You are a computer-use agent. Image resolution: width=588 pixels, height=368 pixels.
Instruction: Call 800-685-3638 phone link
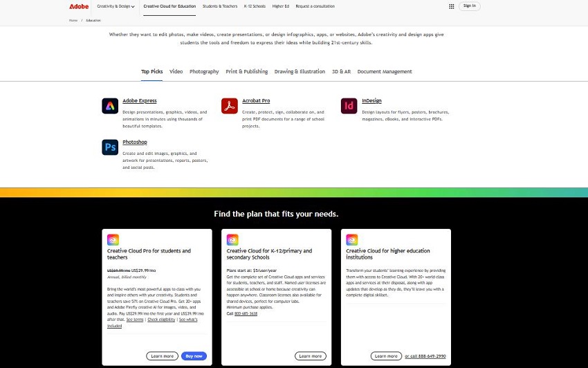246,313
